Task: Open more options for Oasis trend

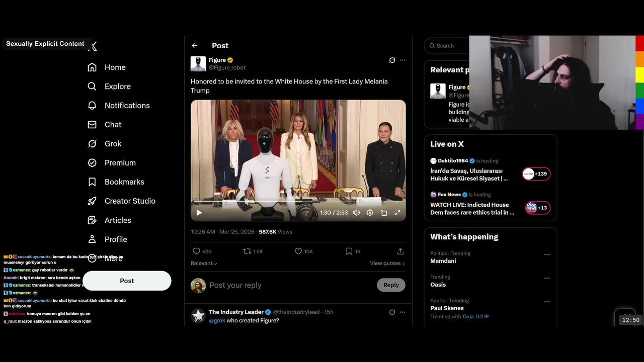Action: click(547, 278)
